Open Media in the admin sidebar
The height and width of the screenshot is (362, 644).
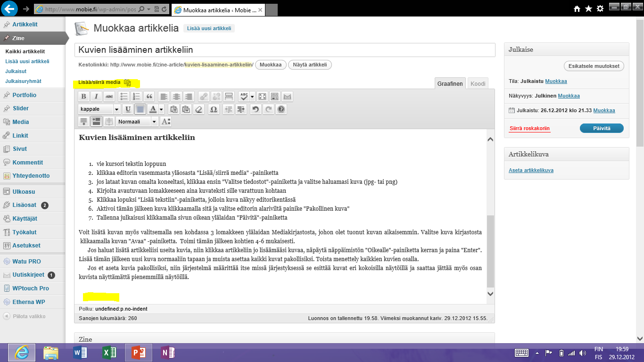21,122
